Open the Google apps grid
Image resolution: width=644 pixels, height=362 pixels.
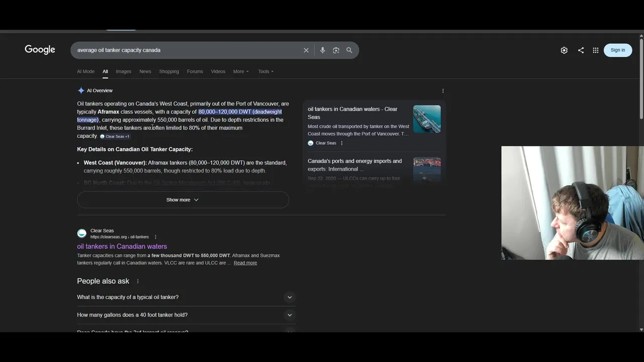(x=596, y=50)
